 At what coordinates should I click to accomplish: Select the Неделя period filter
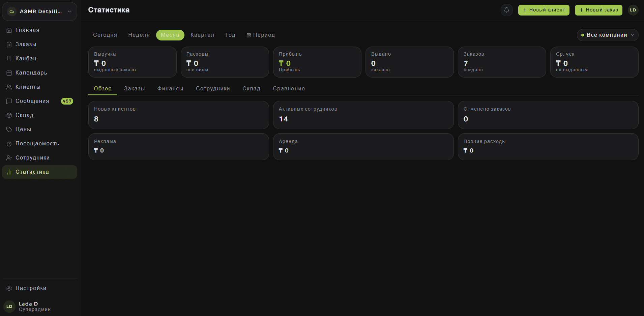pyautogui.click(x=139, y=35)
